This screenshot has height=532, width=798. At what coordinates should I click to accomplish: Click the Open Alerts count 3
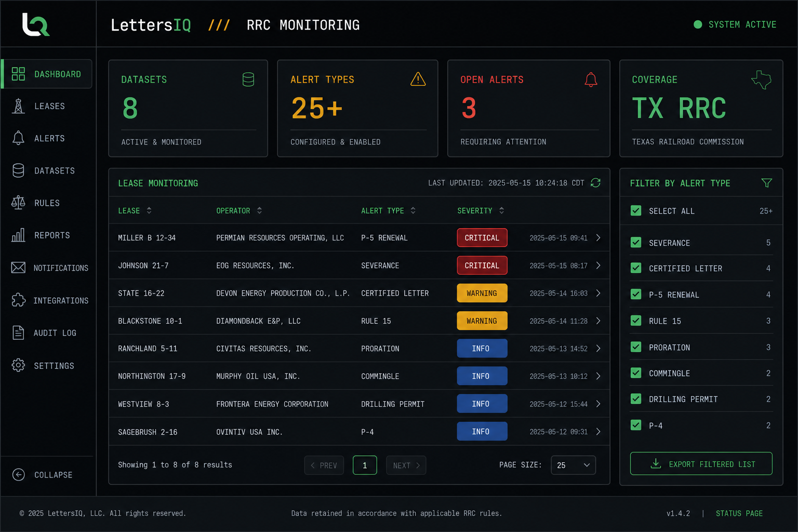(469, 108)
